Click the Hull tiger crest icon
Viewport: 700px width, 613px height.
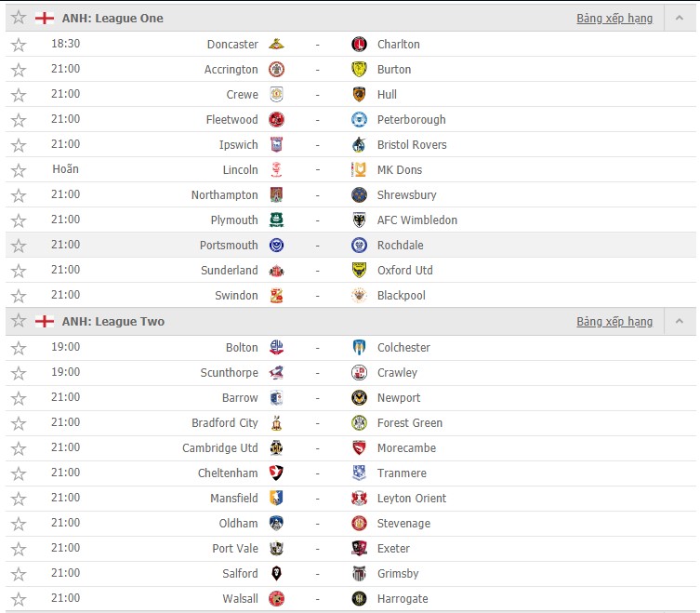tap(359, 94)
